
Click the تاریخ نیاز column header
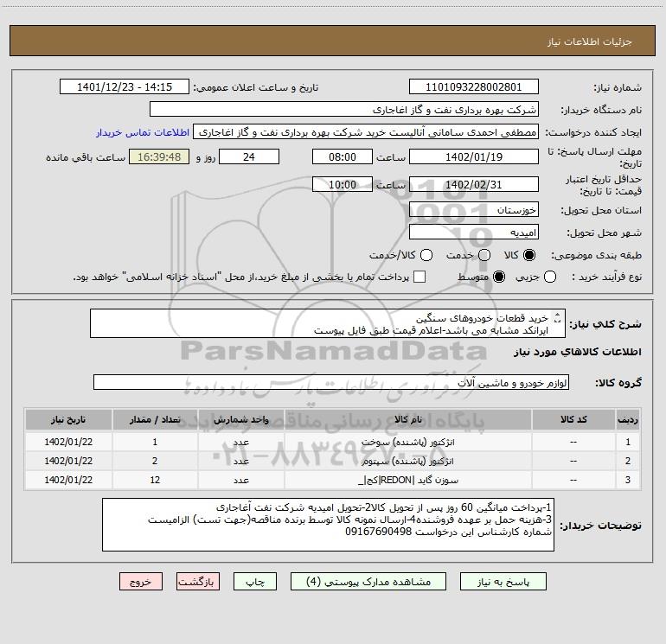(68, 419)
